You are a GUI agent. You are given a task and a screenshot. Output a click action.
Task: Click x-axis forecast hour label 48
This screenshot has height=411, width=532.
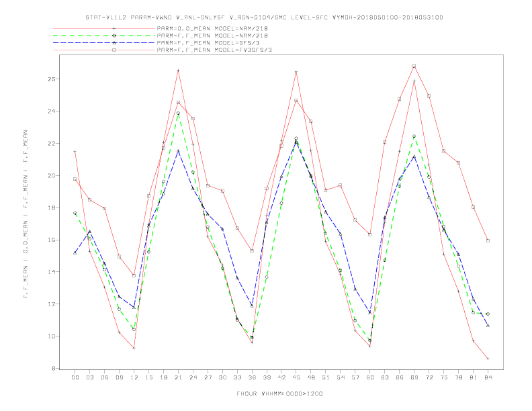pyautogui.click(x=311, y=377)
